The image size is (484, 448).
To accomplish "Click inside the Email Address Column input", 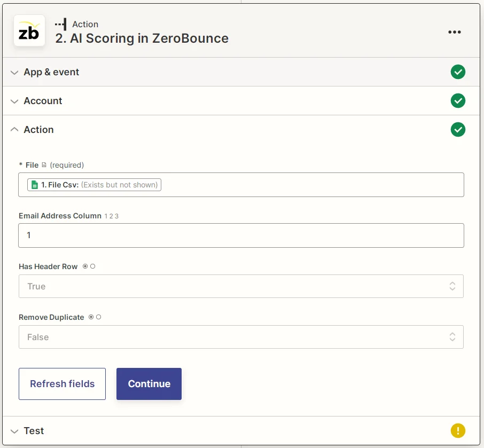I will [x=241, y=235].
